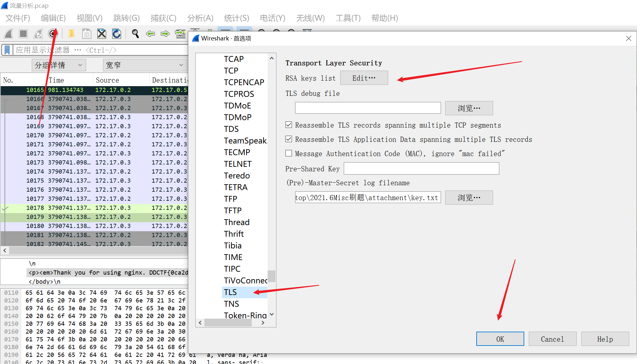Viewport: 637px width, 364px height.
Task: Toggle Reassemble TLS records spanning TCP segments
Action: click(x=289, y=125)
